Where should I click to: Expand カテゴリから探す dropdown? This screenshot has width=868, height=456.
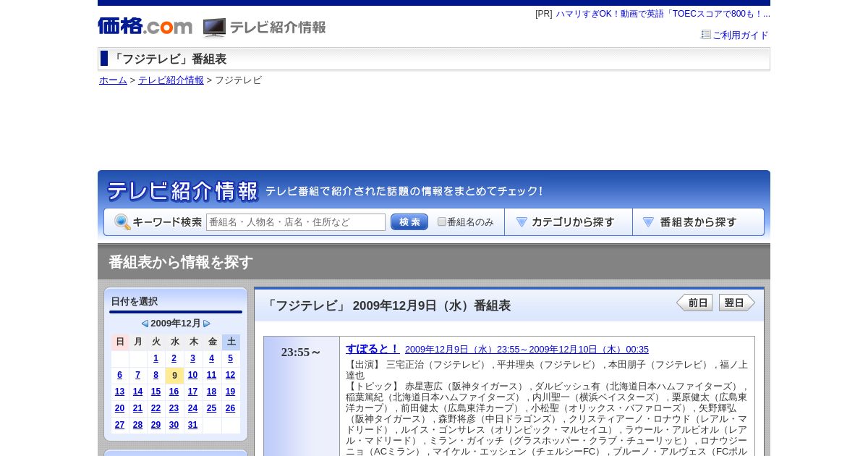point(569,222)
